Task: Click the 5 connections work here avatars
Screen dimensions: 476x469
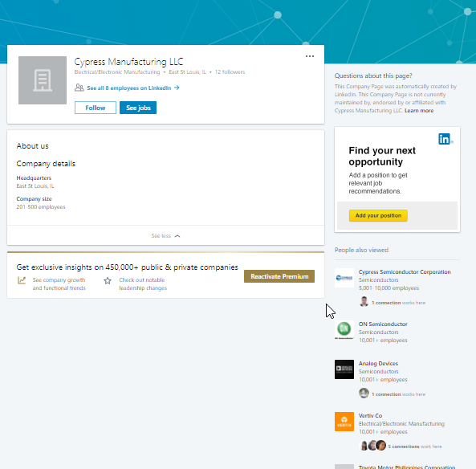Action: tap(372, 446)
